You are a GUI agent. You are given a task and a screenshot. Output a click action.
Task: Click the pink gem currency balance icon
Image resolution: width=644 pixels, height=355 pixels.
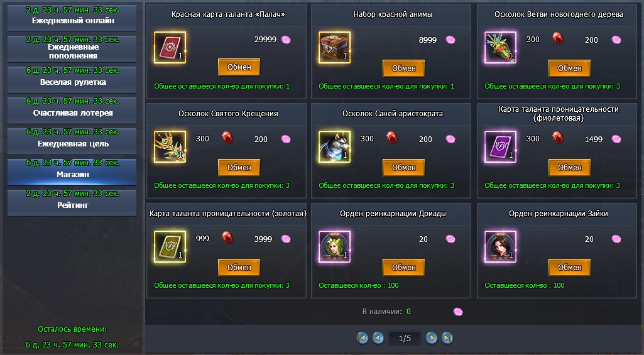coord(458,312)
